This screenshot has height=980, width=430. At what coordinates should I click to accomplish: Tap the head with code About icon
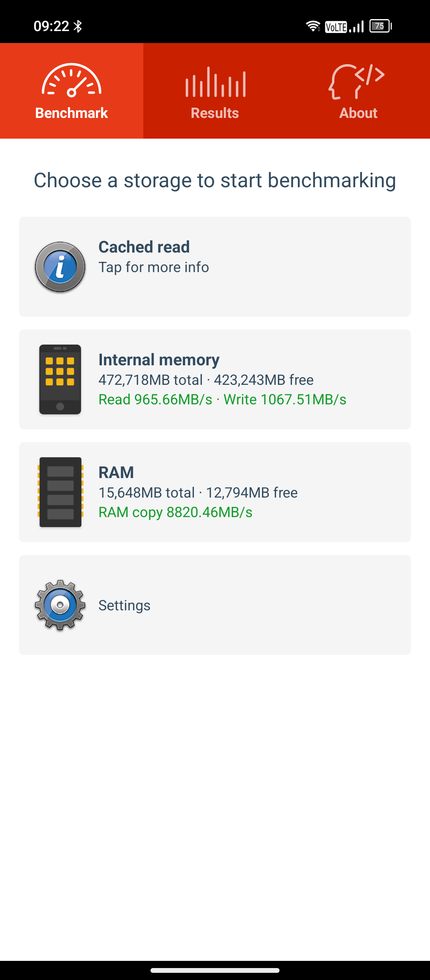tap(357, 81)
